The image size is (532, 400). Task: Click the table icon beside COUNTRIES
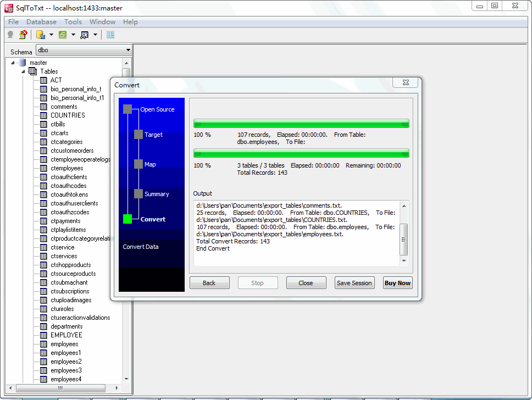43,115
